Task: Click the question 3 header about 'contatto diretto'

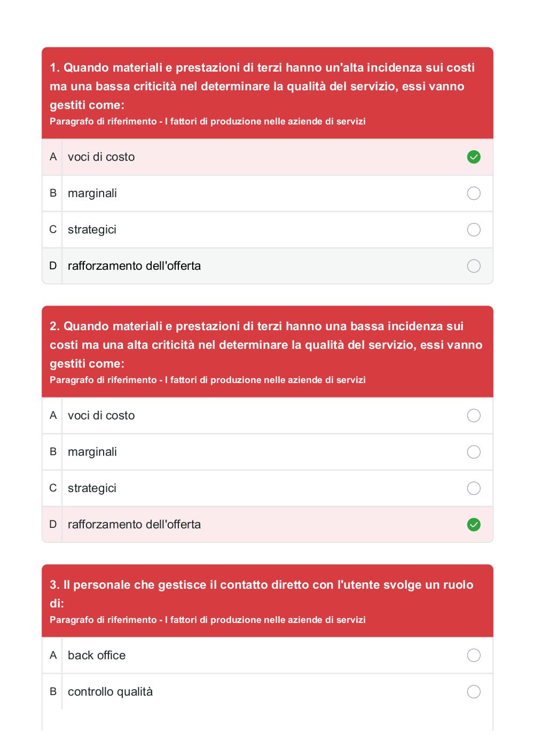Action: pos(262,594)
